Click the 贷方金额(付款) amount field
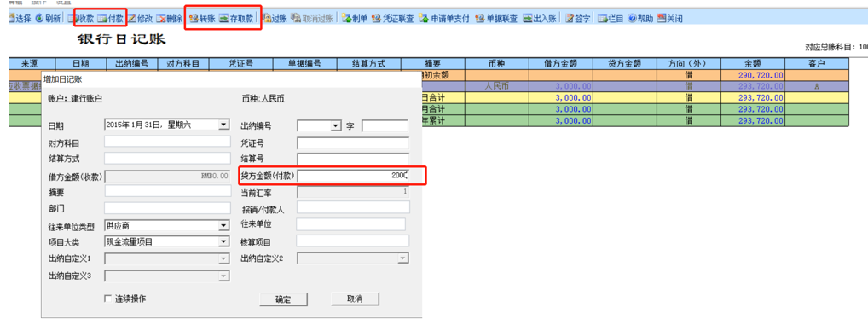 [x=353, y=176]
